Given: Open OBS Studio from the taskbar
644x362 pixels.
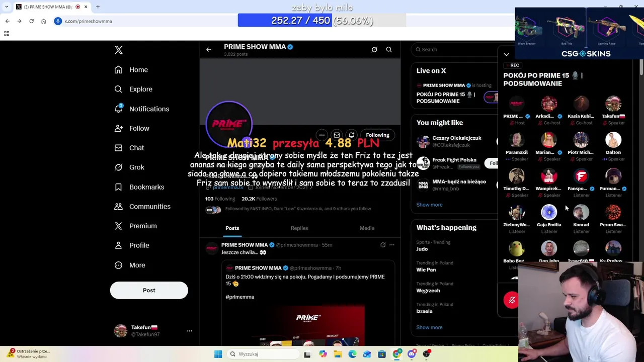Looking at the screenshot, I should [x=427, y=354].
